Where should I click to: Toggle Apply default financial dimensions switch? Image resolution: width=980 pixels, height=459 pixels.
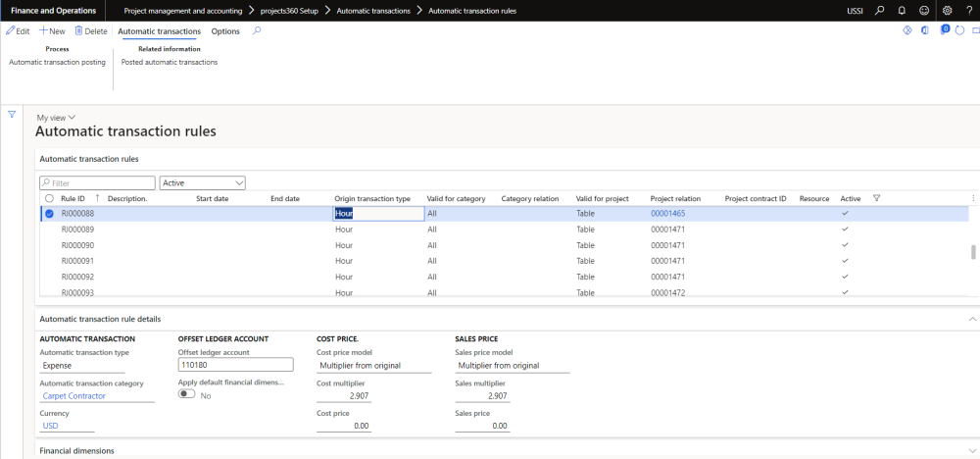186,394
